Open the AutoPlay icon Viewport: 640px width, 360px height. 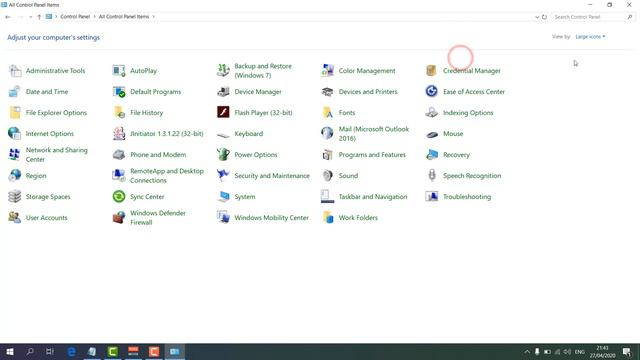click(x=119, y=71)
